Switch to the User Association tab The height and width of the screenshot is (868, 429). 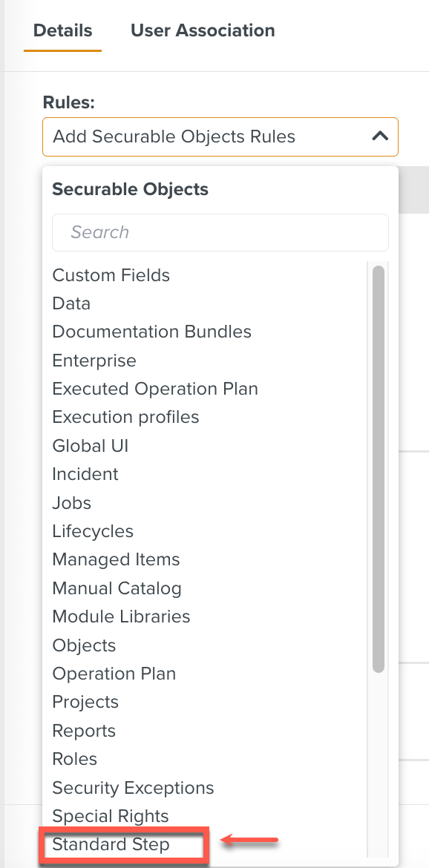click(203, 30)
